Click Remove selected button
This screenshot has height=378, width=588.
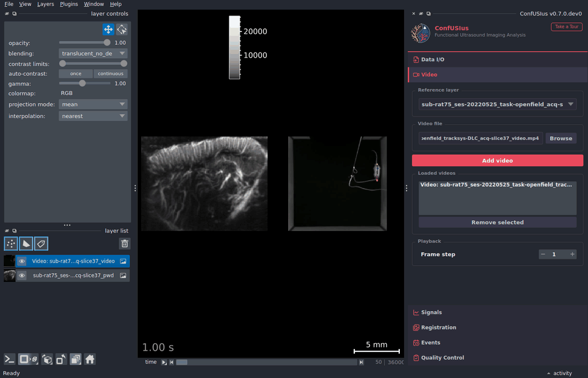pyautogui.click(x=497, y=222)
